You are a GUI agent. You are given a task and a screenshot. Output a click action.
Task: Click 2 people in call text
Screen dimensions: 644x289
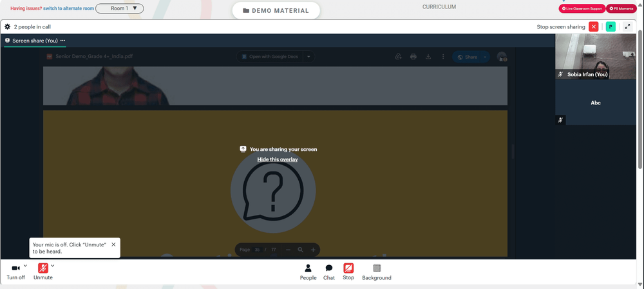click(x=32, y=26)
